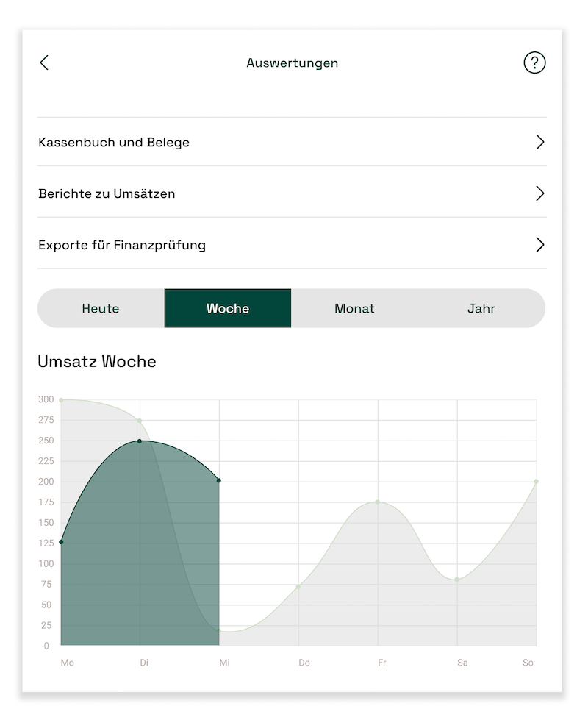Viewport: 588px width, 720px height.
Task: Open Exporte für Finanzprüfung
Action: [292, 245]
